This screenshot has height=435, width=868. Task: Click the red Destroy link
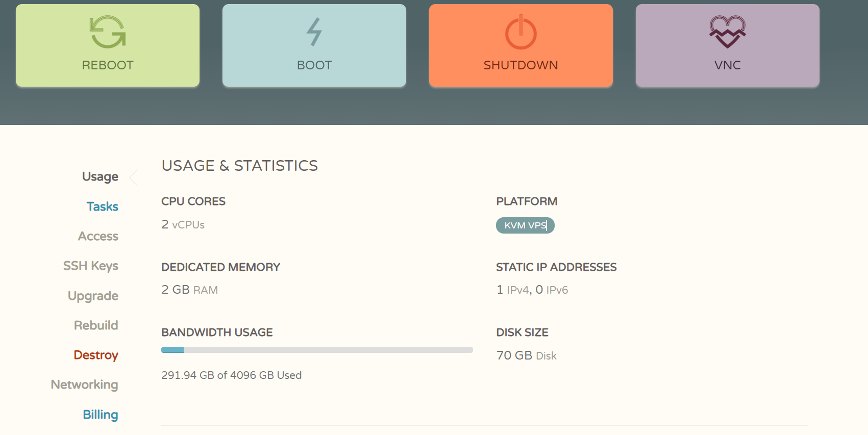point(96,355)
